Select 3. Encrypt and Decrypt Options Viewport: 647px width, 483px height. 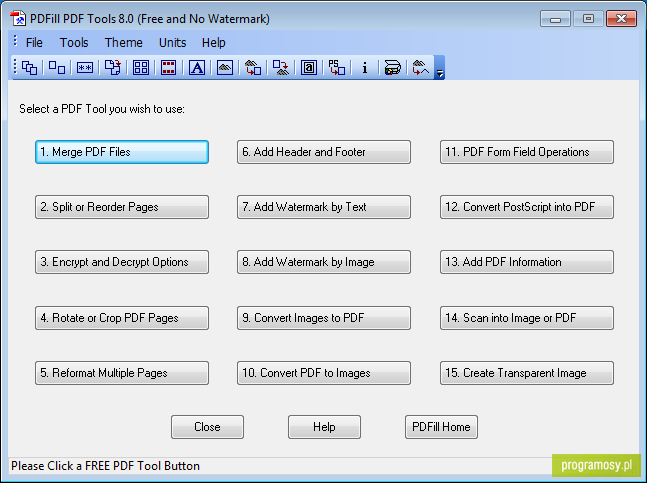pyautogui.click(x=122, y=262)
